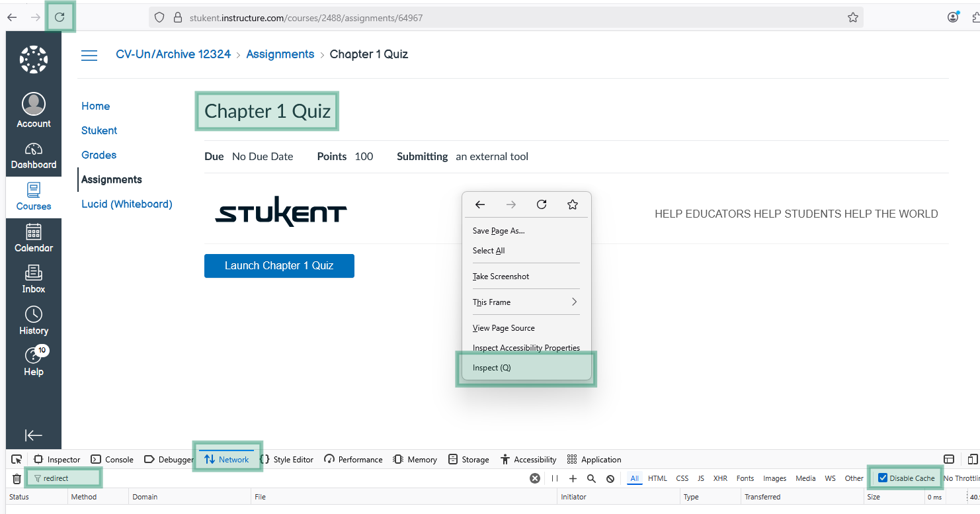The image size is (980, 514).
Task: Open Help in the Canvas sidebar
Action: 34,362
